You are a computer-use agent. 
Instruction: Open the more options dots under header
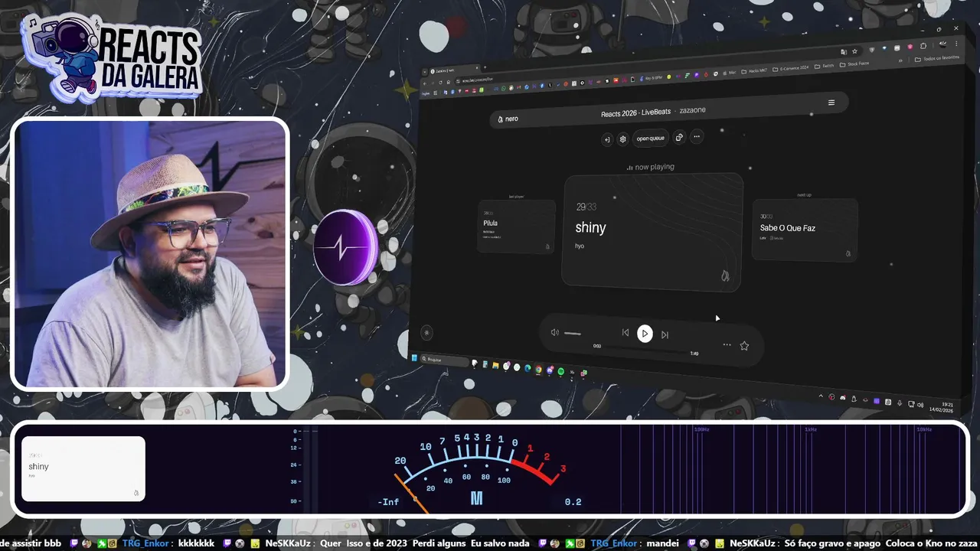point(696,137)
